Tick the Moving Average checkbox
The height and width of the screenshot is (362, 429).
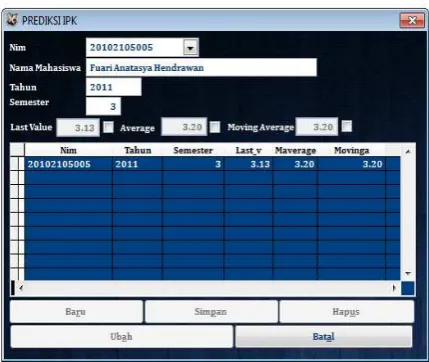click(347, 126)
